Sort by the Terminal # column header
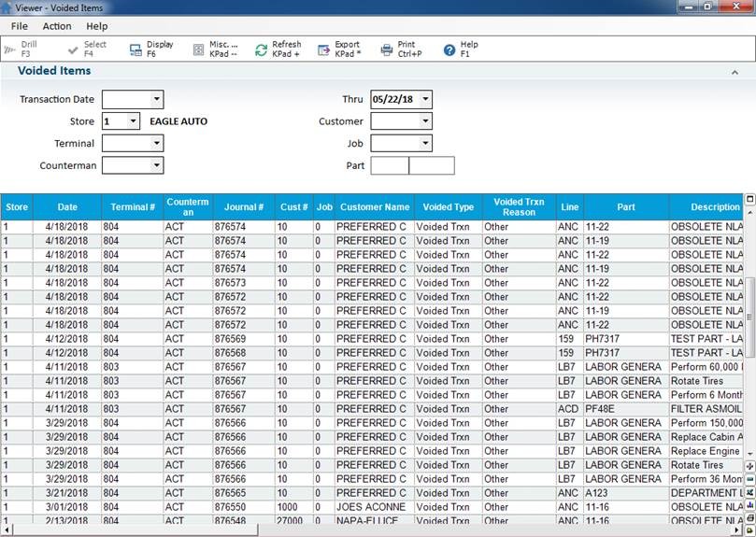This screenshot has width=756, height=537. click(132, 206)
